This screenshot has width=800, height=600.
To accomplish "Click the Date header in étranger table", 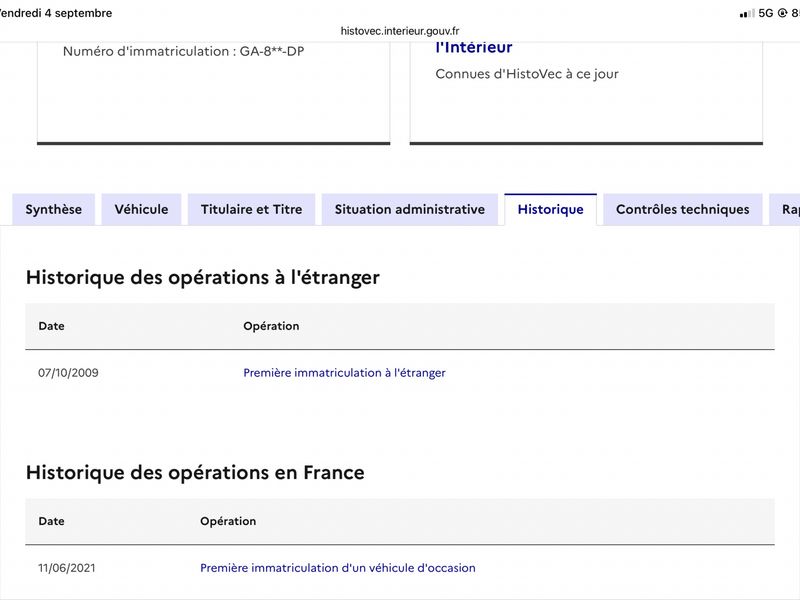I will [x=52, y=326].
